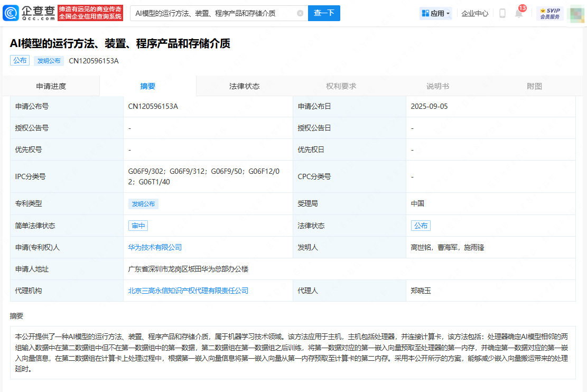Select CN120596153A in the 申请公布号 row
587x392 pixels.
point(153,106)
